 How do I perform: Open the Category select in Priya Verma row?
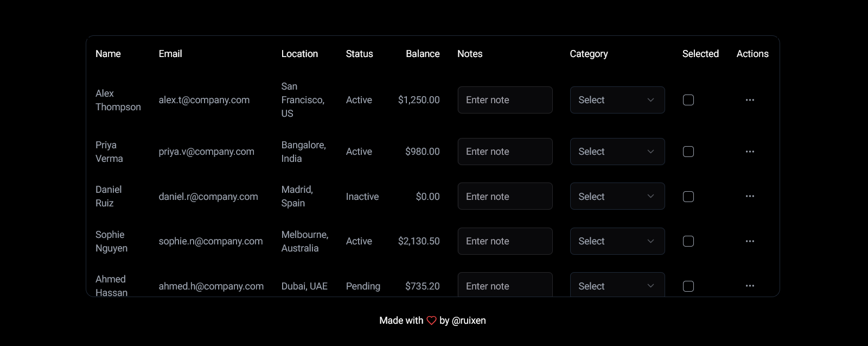(x=617, y=152)
